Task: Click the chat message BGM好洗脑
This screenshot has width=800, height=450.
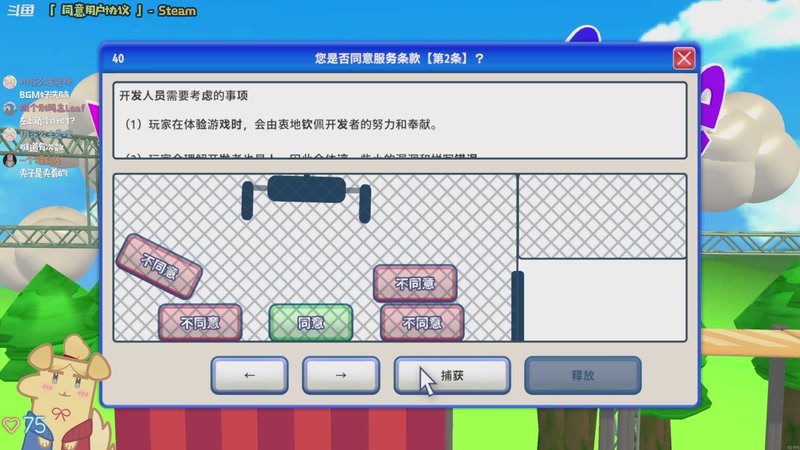Action: pos(44,94)
